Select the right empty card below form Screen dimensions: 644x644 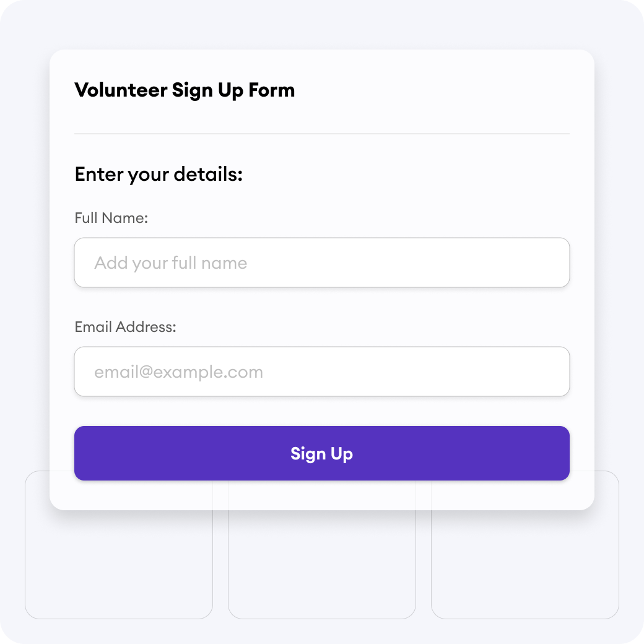coord(525,565)
